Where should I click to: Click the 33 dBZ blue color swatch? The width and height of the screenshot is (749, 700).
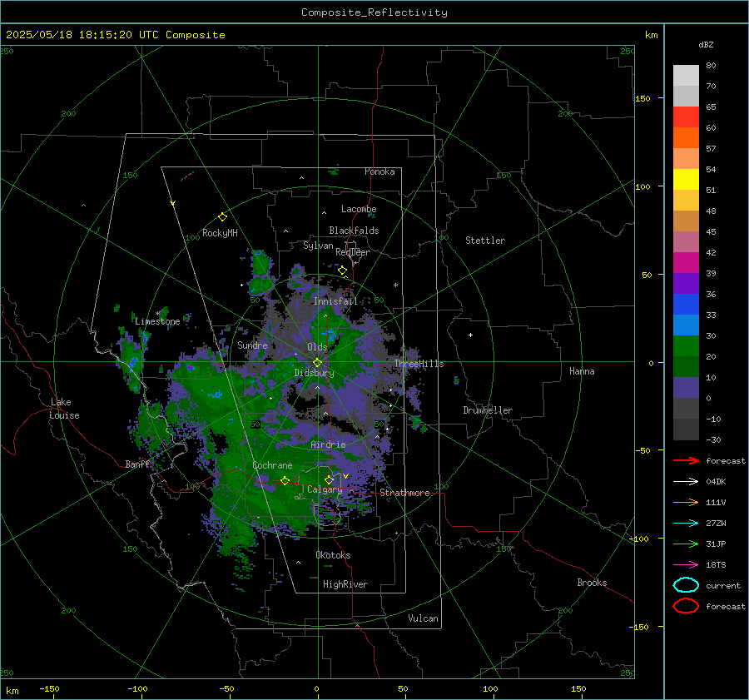click(686, 325)
